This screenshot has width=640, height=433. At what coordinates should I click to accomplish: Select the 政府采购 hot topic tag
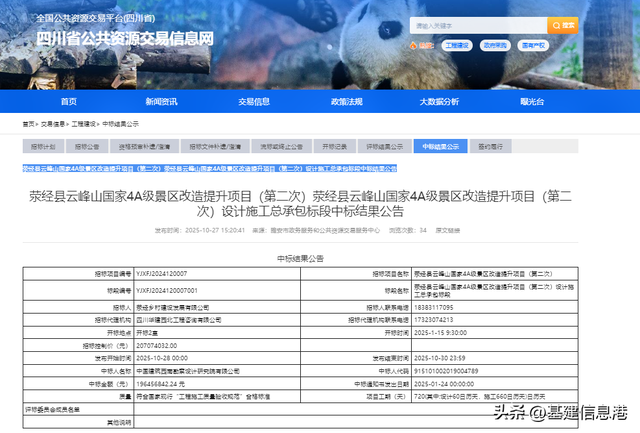[x=495, y=45]
